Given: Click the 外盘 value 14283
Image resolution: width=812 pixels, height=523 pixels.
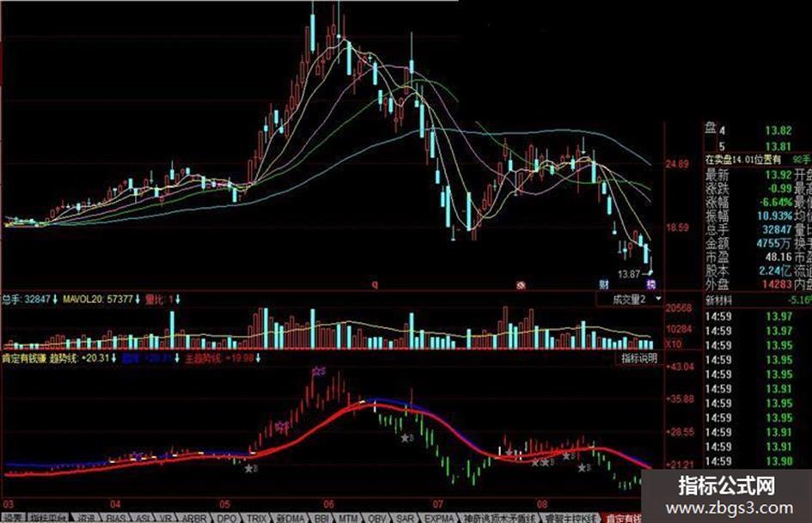Looking at the screenshot, I should tap(777, 283).
